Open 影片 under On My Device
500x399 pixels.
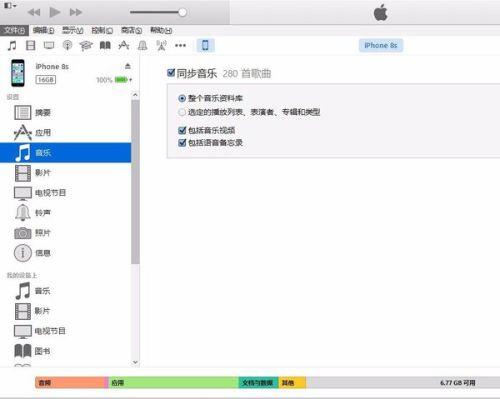coord(66,311)
